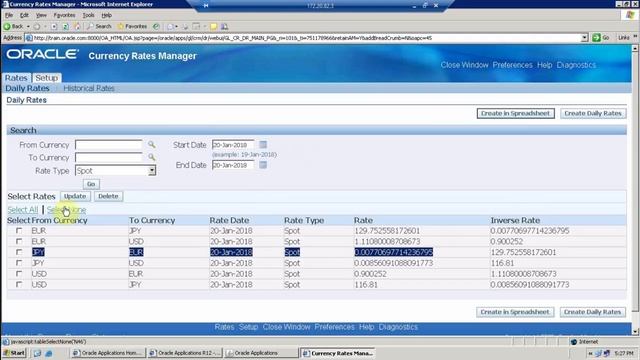The width and height of the screenshot is (640, 360).
Task: Click the To Currency search magnifier
Action: point(151,157)
